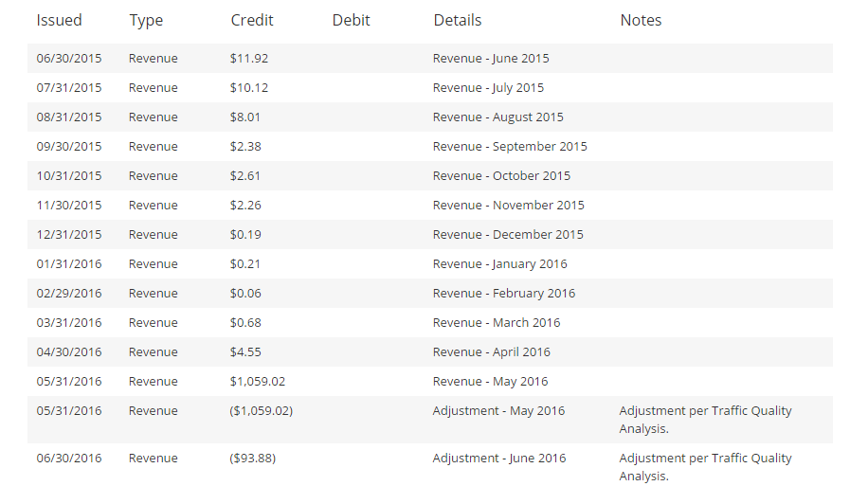
Task: Click the $11.92 credit amount
Action: click(x=248, y=58)
